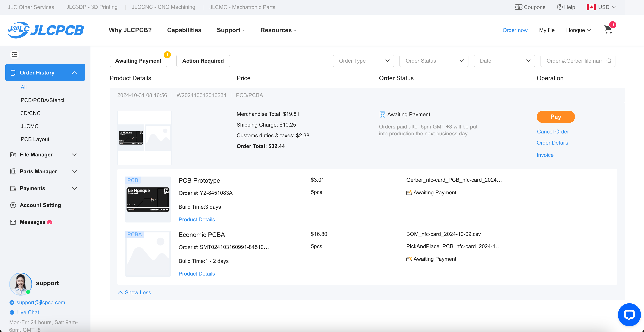Click PCB Prototype Product Details link

click(x=197, y=219)
